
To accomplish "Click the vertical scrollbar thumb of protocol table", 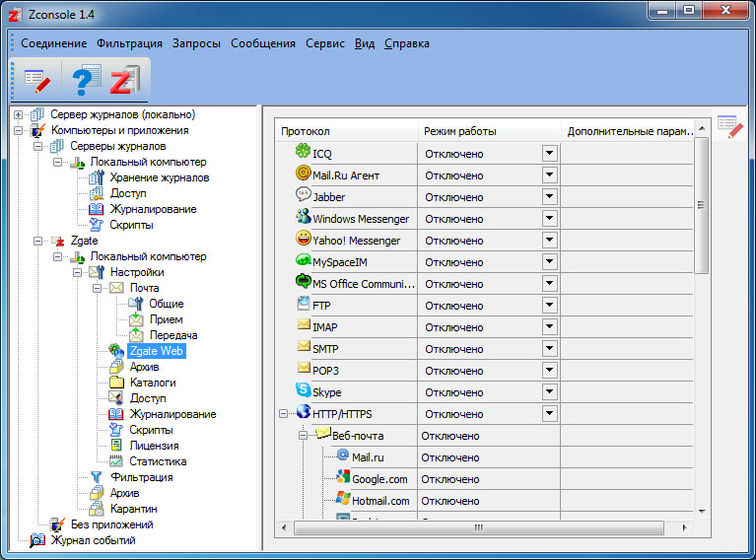I will (x=702, y=205).
